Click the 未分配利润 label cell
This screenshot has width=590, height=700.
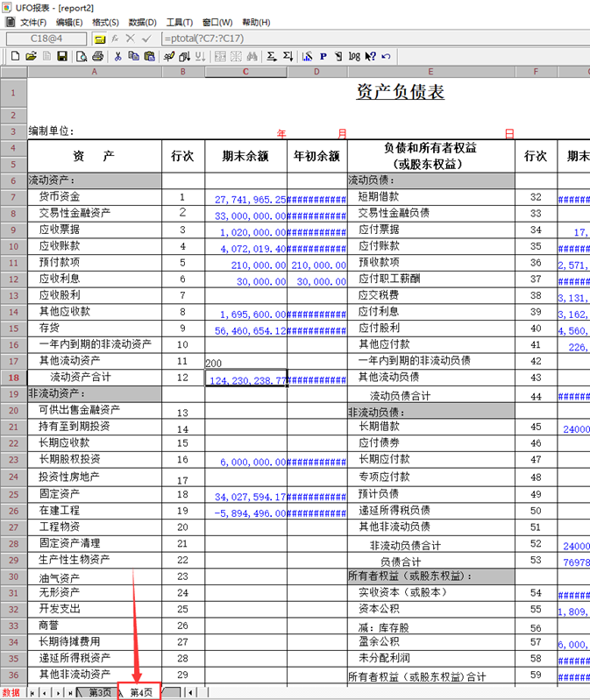click(430, 658)
